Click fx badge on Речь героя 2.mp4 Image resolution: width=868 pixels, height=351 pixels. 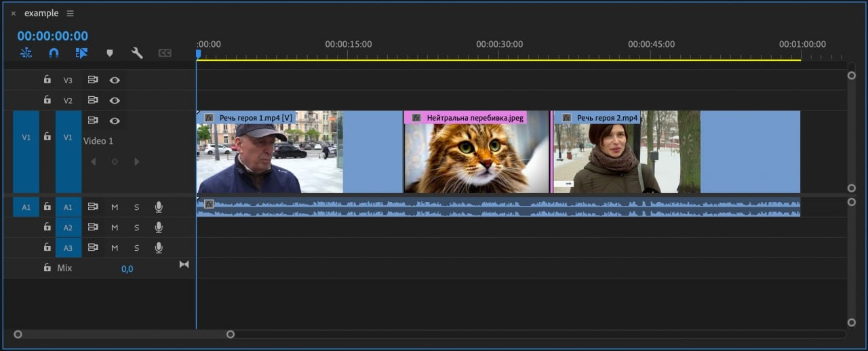click(566, 118)
